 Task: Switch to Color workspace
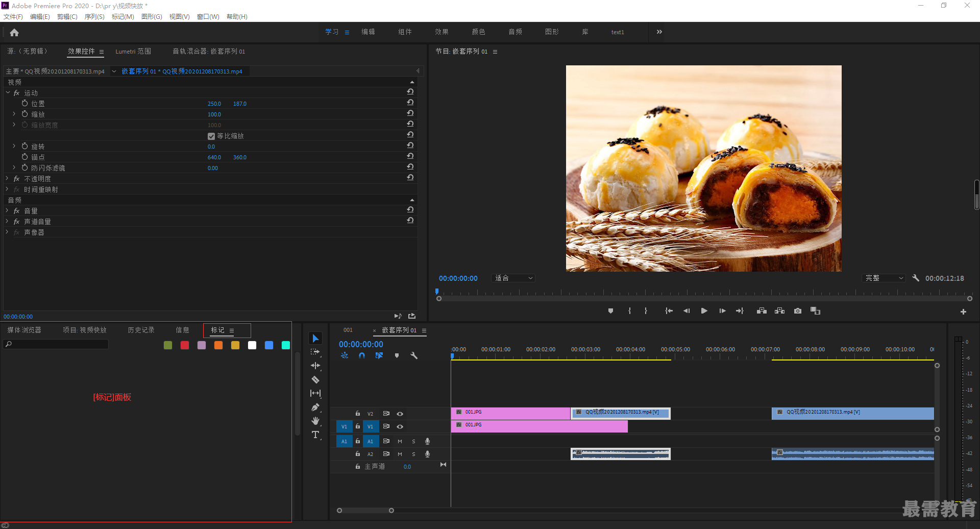(x=478, y=32)
